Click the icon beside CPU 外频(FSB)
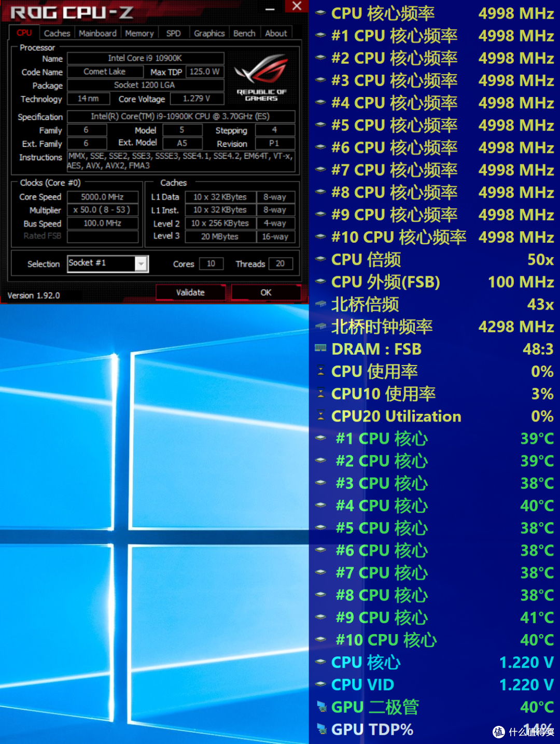 [320, 281]
